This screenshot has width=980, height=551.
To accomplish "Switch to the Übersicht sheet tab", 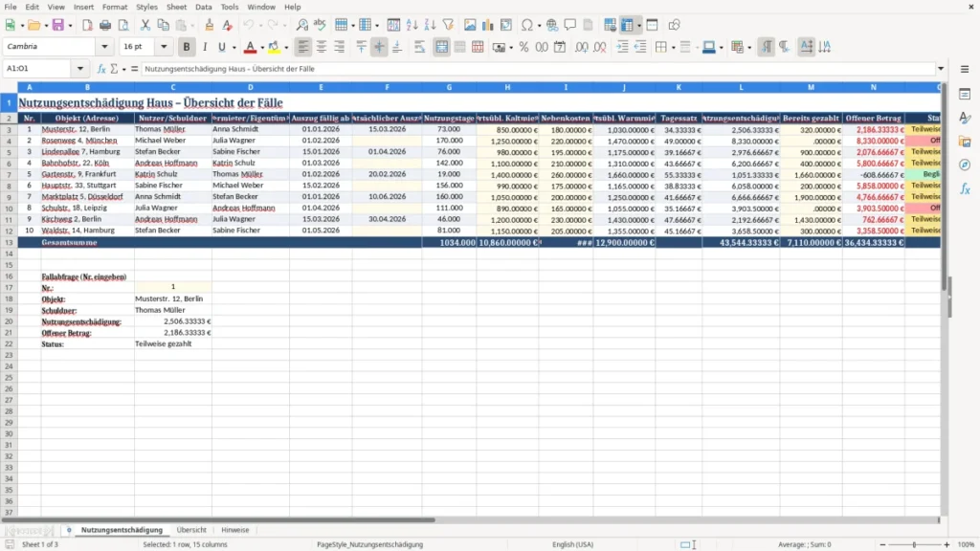I will coord(191,530).
